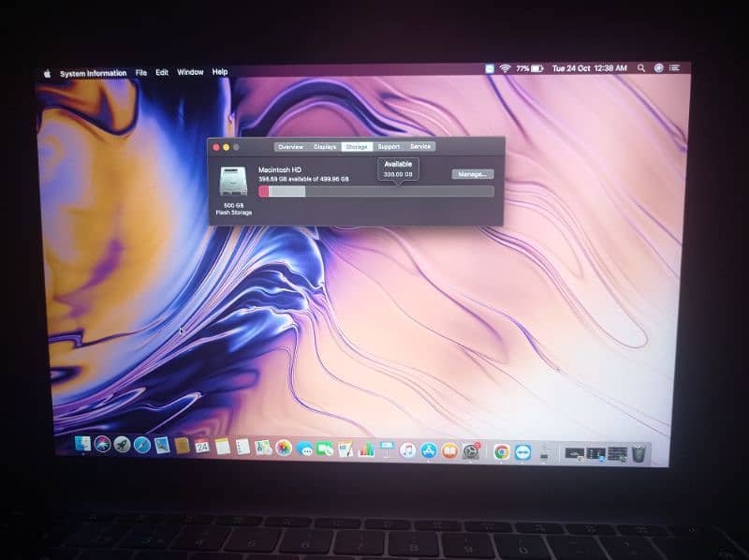The image size is (749, 560).
Task: Open the Wi-Fi status menu
Action: click(x=505, y=68)
